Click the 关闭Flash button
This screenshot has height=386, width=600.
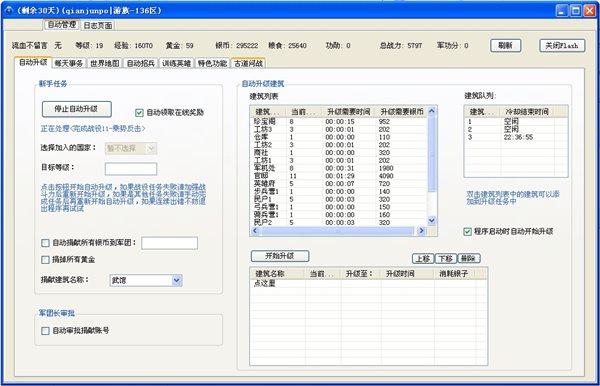click(562, 46)
